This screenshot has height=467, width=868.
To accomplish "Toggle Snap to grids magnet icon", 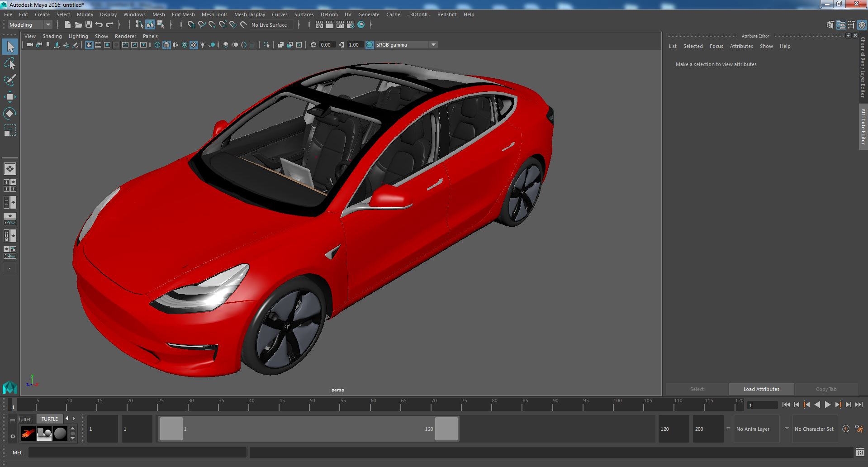I will click(191, 25).
